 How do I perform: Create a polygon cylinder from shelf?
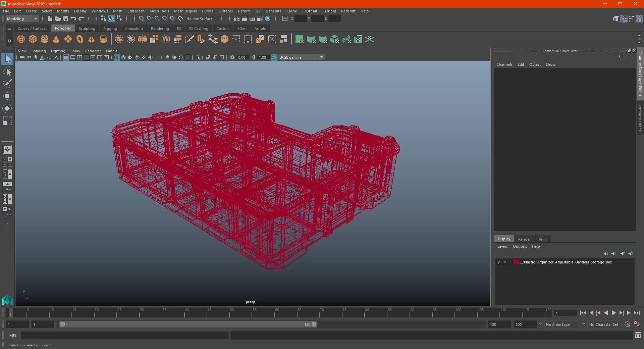tap(45, 39)
